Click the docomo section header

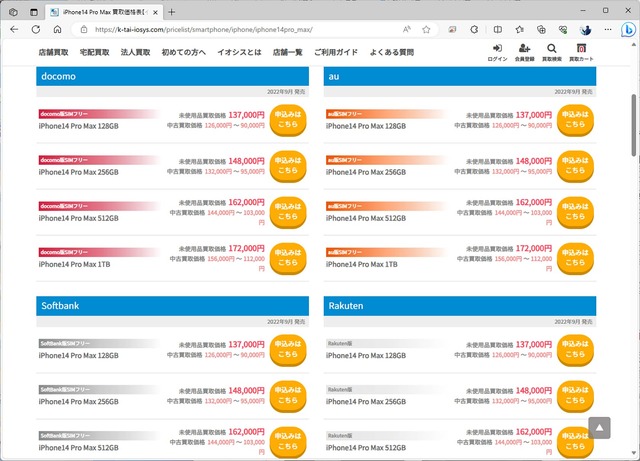point(172,76)
